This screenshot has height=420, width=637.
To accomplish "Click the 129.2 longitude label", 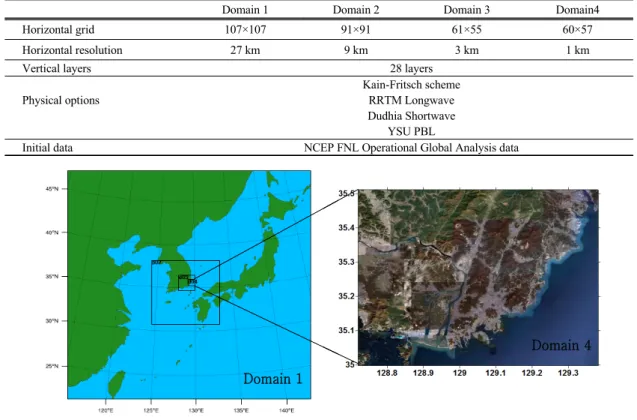I will coord(532,373).
